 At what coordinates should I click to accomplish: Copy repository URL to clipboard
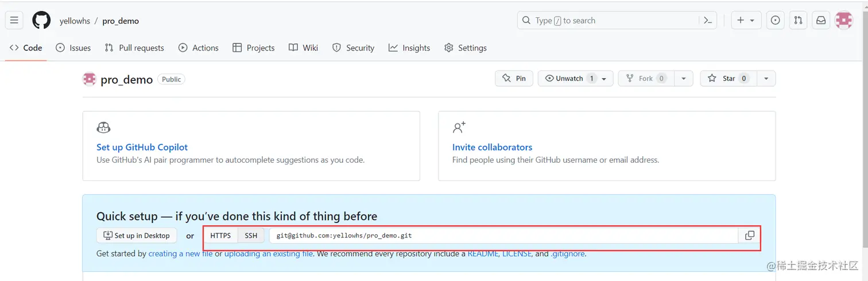tap(749, 236)
